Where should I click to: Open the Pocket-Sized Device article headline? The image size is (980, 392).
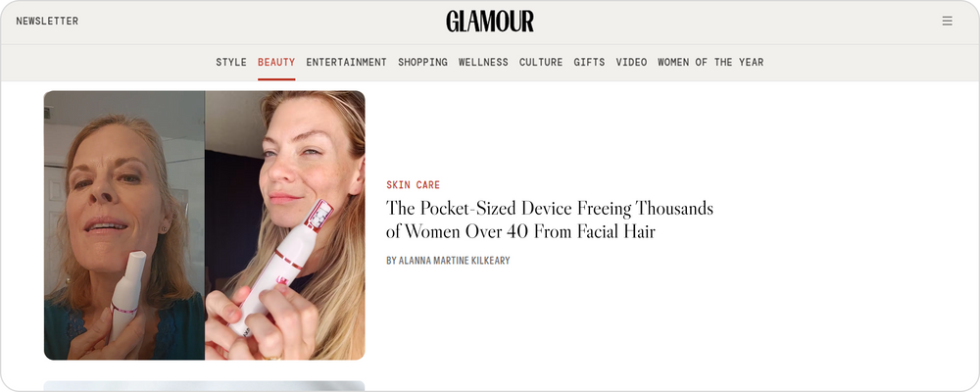(550, 220)
